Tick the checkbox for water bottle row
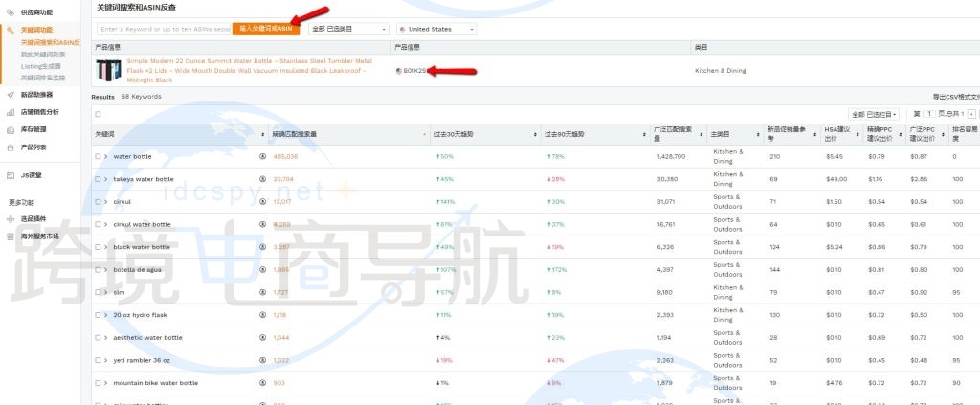The width and height of the screenshot is (980, 405). click(98, 156)
